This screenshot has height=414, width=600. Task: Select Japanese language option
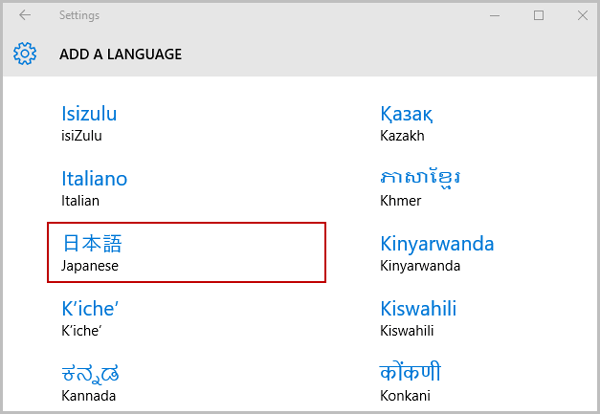tap(186, 253)
